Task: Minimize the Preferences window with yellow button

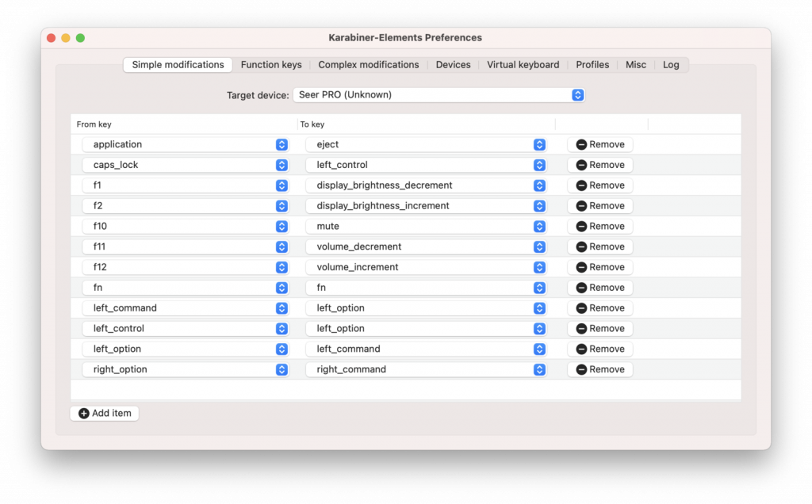Action: click(x=66, y=38)
